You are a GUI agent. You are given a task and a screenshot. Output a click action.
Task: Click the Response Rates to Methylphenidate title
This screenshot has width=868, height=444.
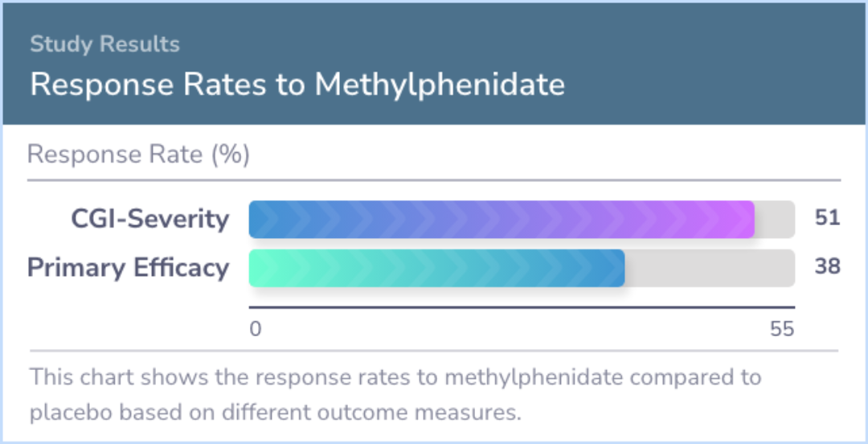297,84
